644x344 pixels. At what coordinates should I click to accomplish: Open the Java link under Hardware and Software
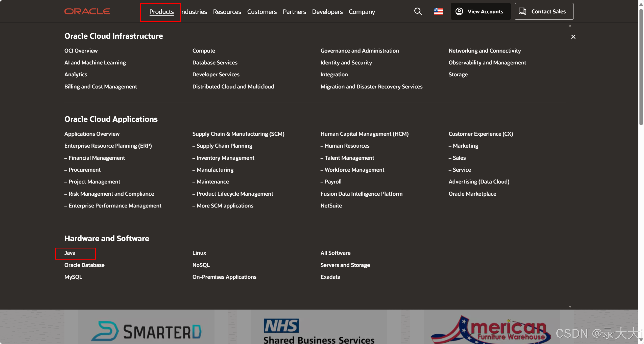[x=70, y=253]
